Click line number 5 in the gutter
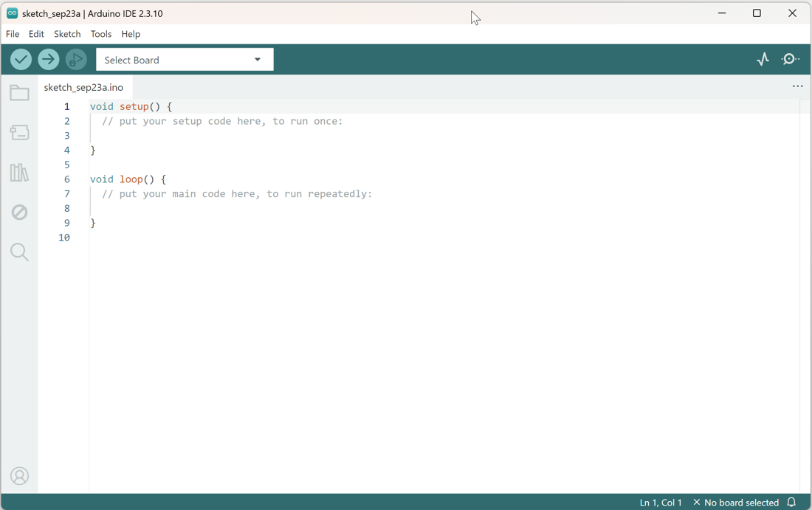 coord(66,165)
